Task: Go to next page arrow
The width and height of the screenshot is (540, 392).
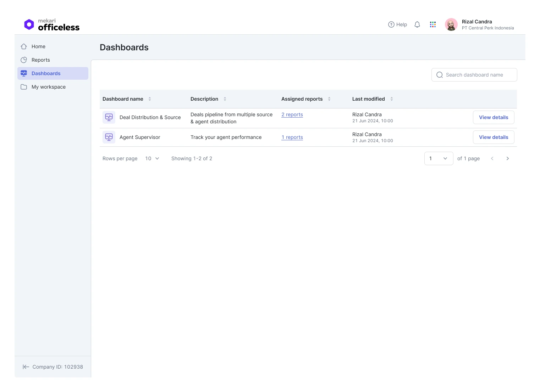Action: click(x=508, y=158)
